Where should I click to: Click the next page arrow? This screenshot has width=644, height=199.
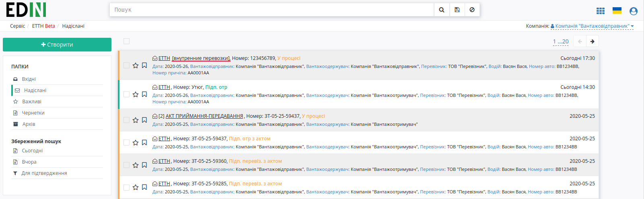(592, 41)
